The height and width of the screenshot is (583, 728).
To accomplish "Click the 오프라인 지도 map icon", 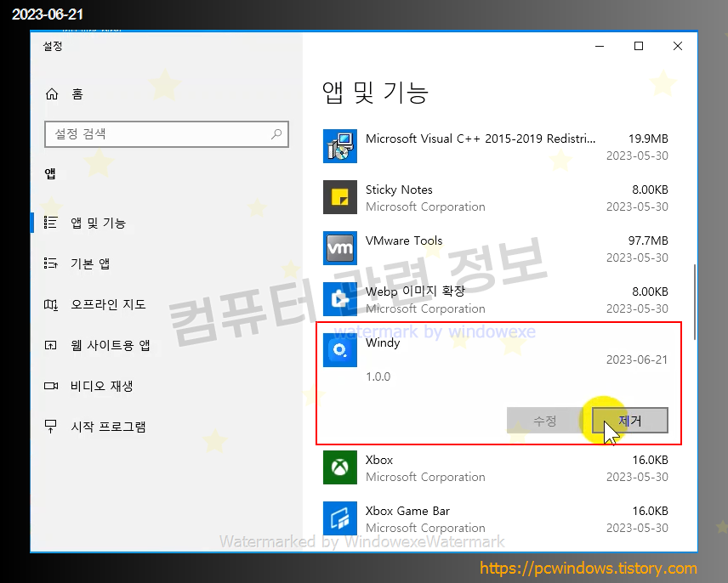I will coord(51,304).
